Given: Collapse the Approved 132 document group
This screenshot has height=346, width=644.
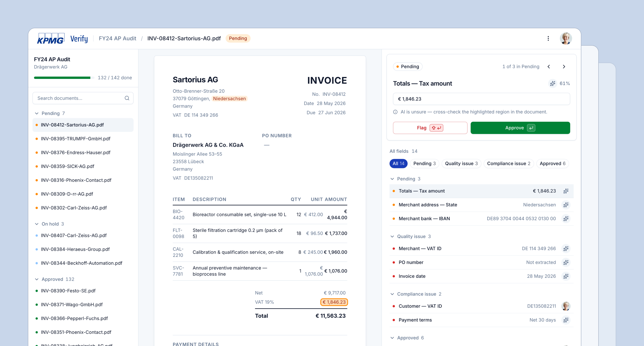Looking at the screenshot, I should click(37, 279).
